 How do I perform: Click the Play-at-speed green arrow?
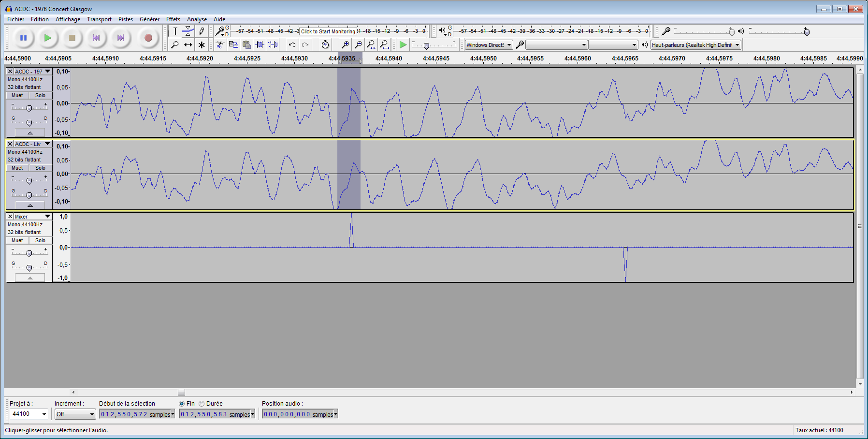[403, 44]
